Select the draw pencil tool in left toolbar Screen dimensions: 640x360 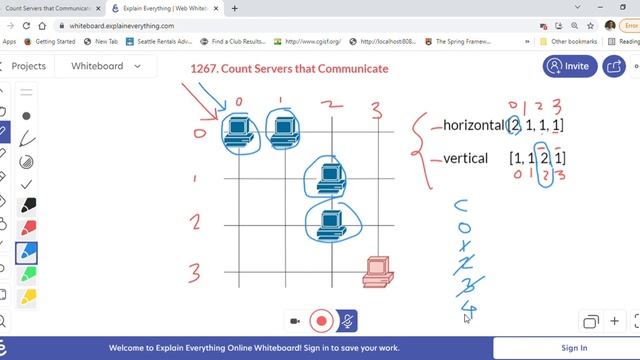click(x=4, y=131)
